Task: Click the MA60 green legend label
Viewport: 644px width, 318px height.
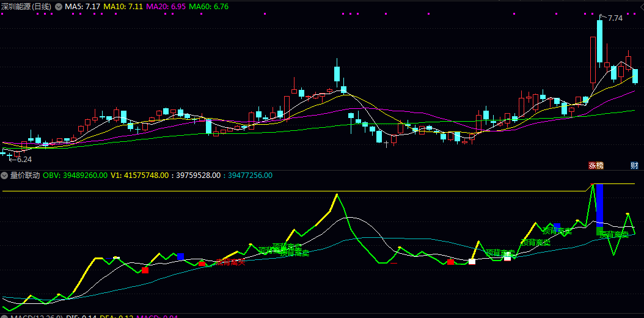Action: (x=208, y=6)
